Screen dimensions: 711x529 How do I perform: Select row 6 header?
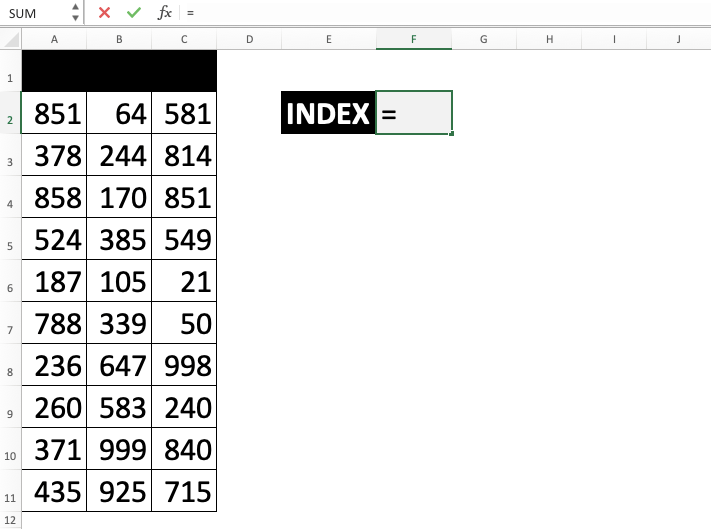10,281
